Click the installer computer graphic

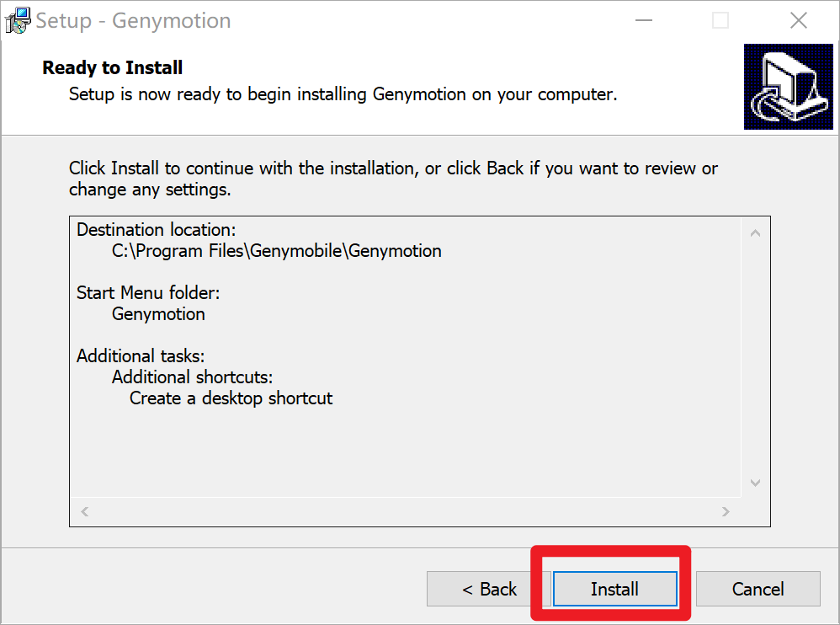coord(789,87)
